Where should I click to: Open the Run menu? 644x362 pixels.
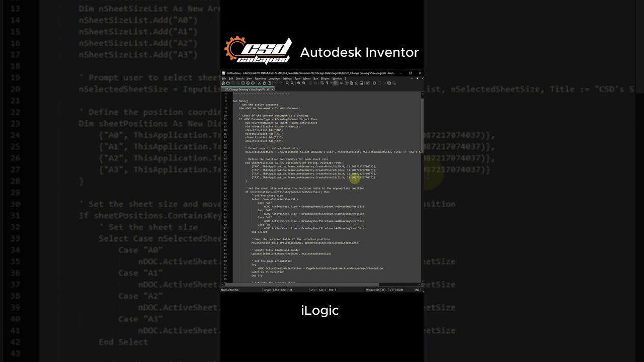click(315, 78)
